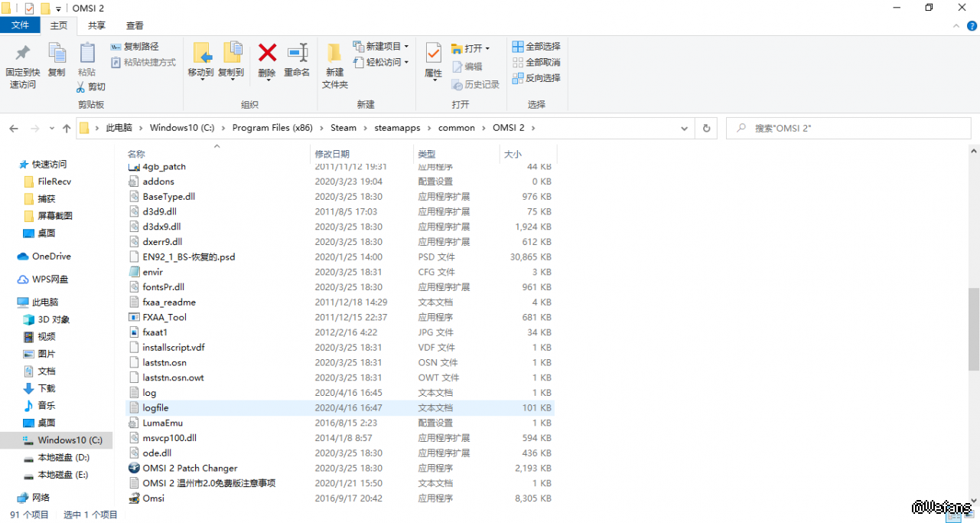Switch to the Share (共享) tab
The height and width of the screenshot is (523, 980).
(96, 25)
